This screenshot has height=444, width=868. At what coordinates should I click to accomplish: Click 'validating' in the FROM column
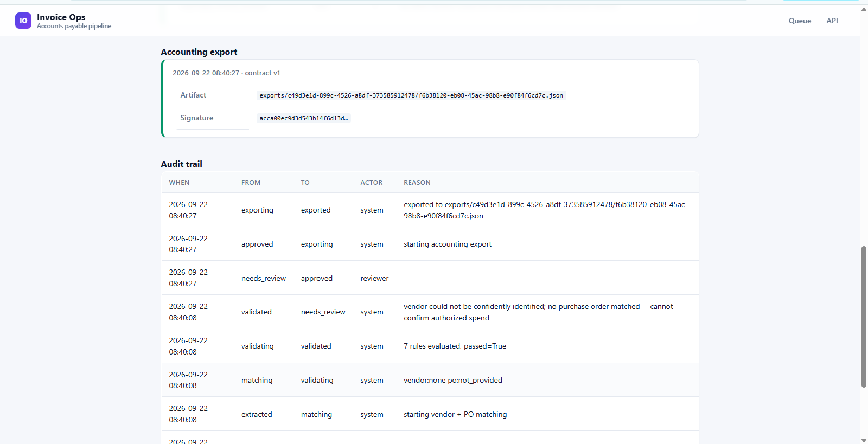click(x=258, y=346)
